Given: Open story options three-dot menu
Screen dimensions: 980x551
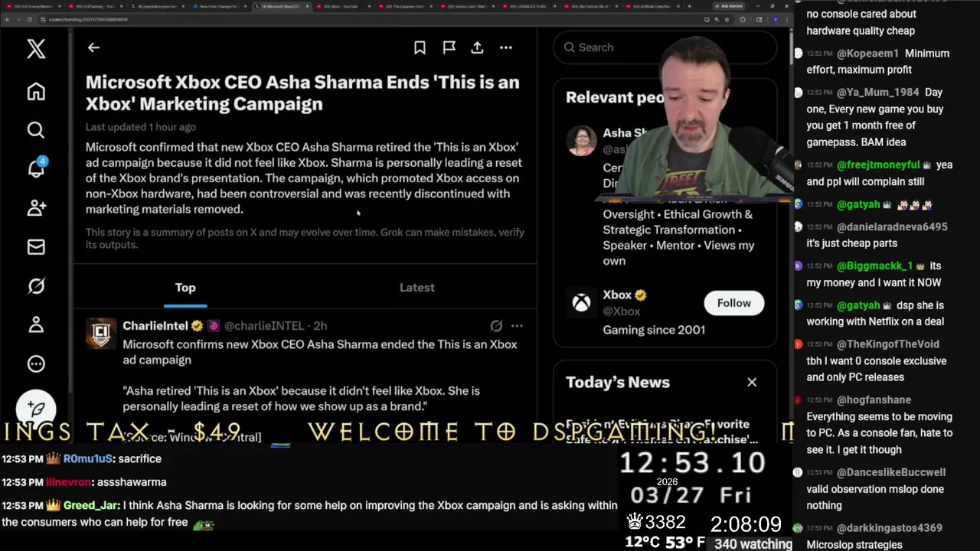Looking at the screenshot, I should (506, 47).
